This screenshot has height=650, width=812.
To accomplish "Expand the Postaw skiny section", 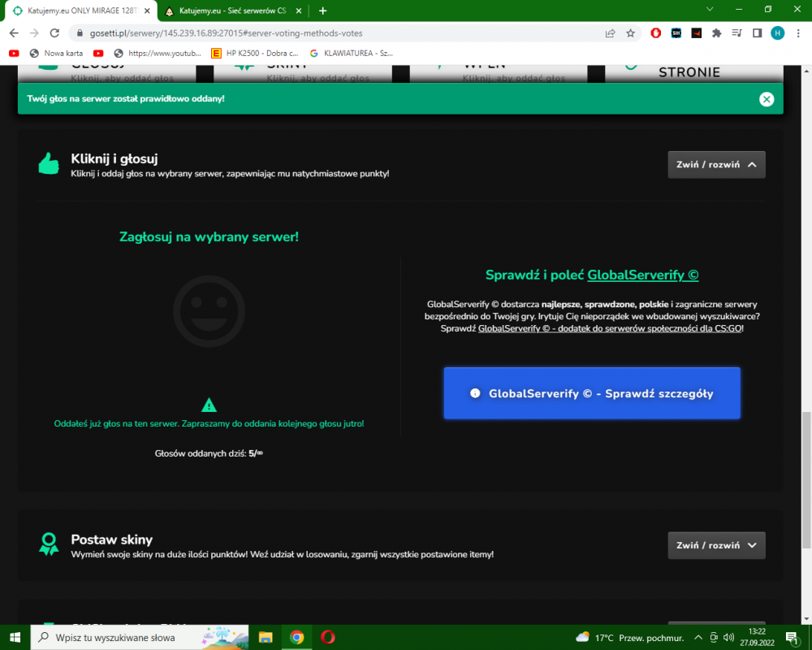I will [x=716, y=545].
